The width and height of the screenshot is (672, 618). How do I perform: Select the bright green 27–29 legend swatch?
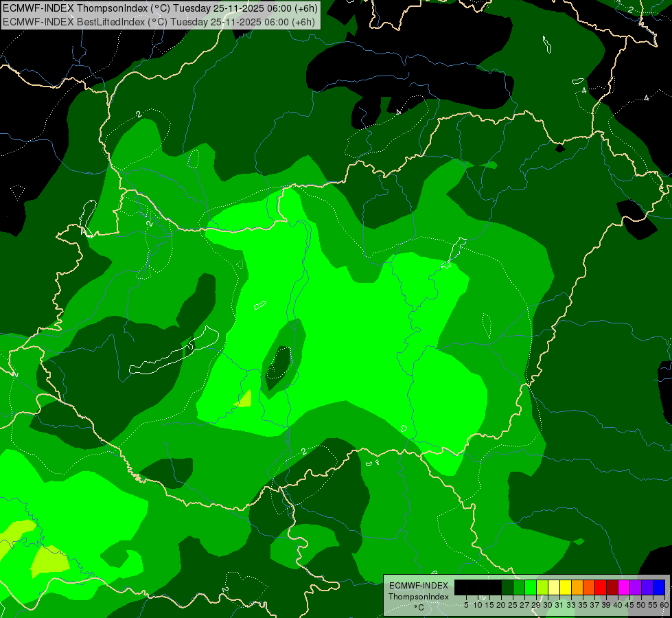click(531, 587)
